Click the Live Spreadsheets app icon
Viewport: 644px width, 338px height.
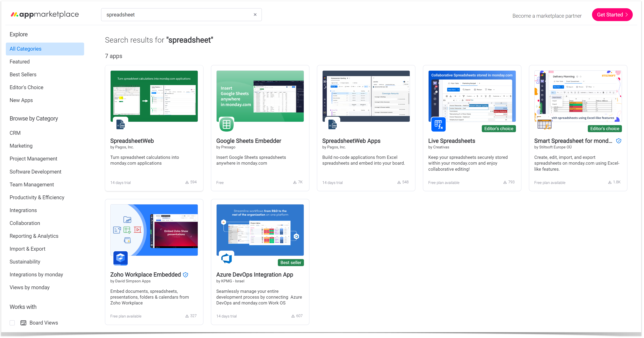(438, 124)
